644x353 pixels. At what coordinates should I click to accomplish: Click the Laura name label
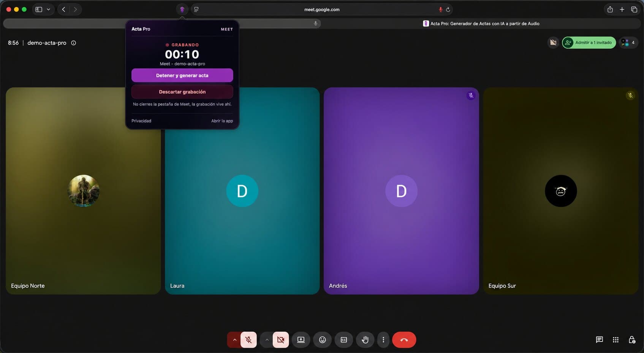click(177, 286)
